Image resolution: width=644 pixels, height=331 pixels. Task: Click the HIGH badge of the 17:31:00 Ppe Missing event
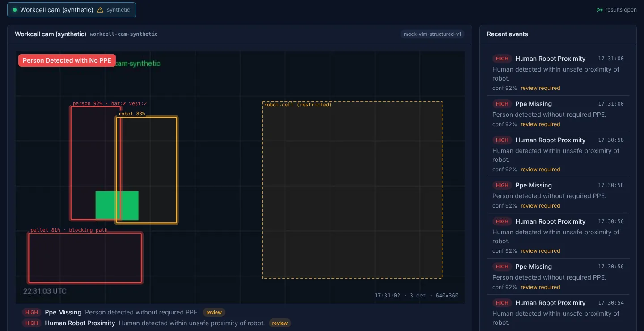(x=502, y=104)
